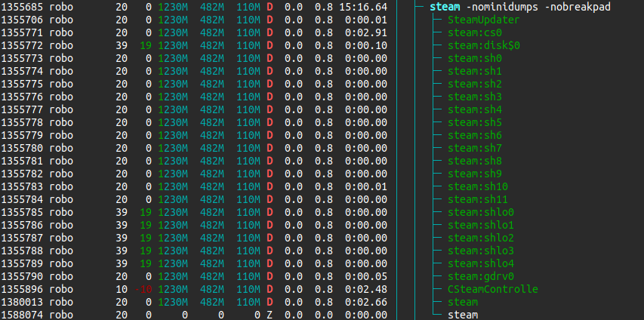
Task: Click the time value 0:02.91
Action: click(x=366, y=32)
